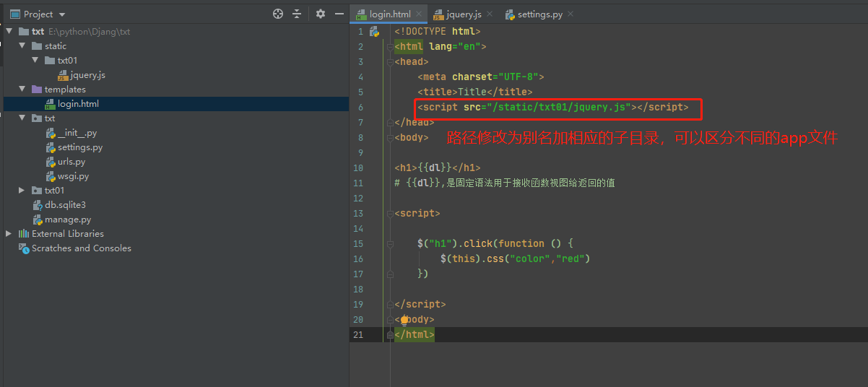
Task: Click the templates folder icon
Action: tap(37, 90)
